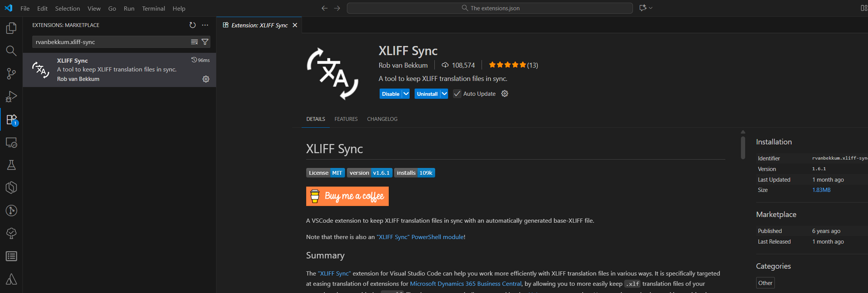The width and height of the screenshot is (868, 293).
Task: Open the extensions filter funnel icon
Action: [x=205, y=42]
